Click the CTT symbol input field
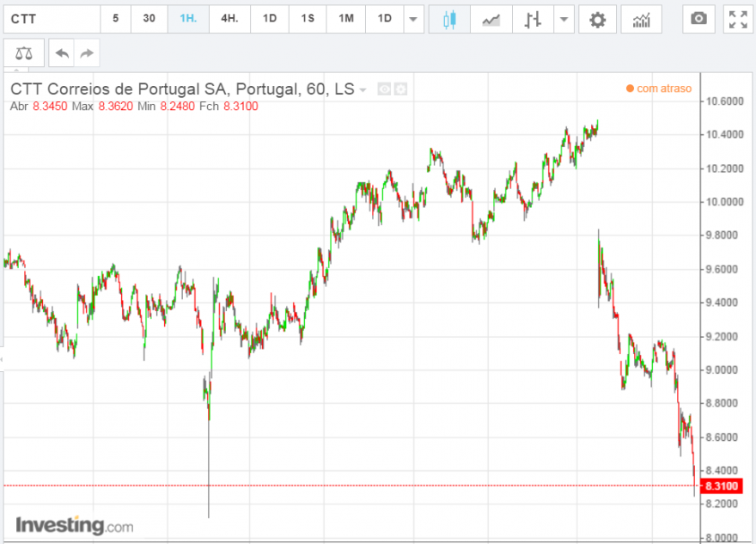 [x=52, y=19]
